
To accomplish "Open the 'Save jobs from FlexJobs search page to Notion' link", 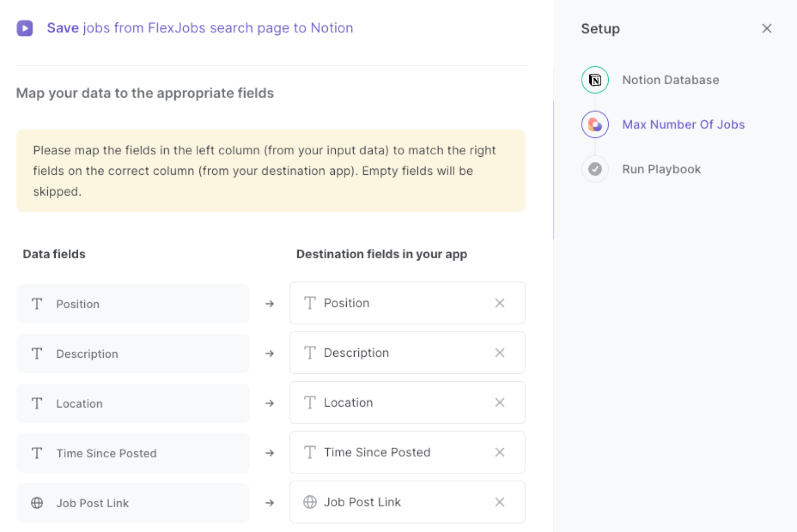I will (200, 28).
